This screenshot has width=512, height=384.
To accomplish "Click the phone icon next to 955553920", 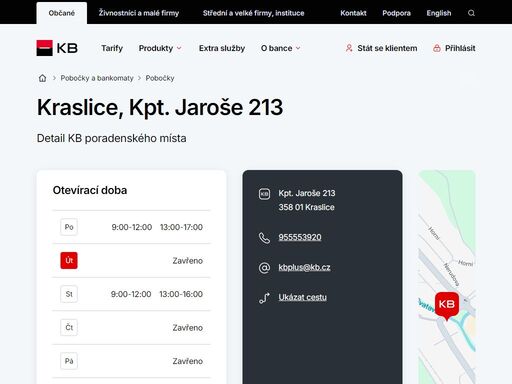I will point(264,238).
